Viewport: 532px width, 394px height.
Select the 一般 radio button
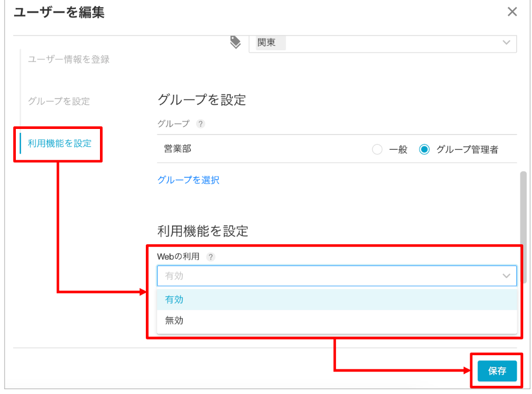coord(377,149)
